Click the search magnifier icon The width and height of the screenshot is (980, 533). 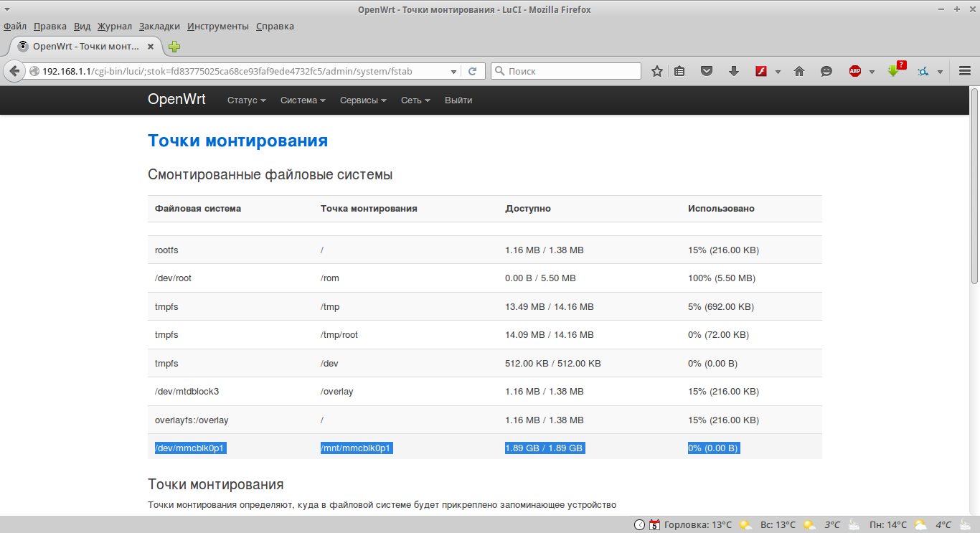click(x=500, y=71)
